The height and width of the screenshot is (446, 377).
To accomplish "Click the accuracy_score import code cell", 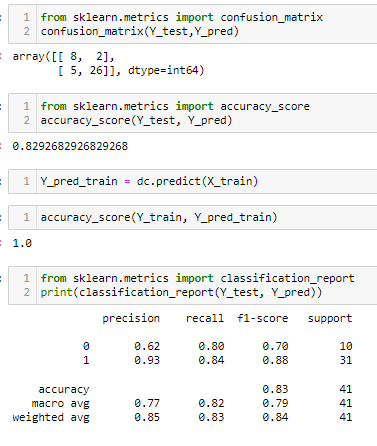I will coord(193,113).
